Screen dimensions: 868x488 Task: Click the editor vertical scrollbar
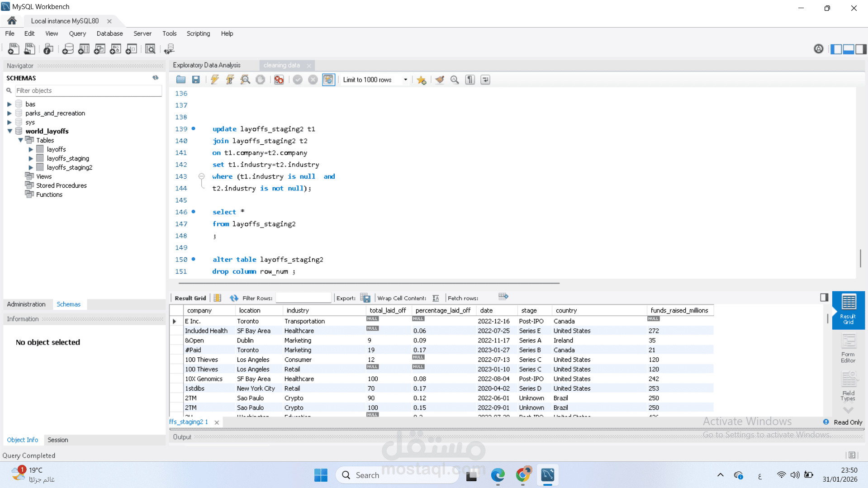coord(860,258)
